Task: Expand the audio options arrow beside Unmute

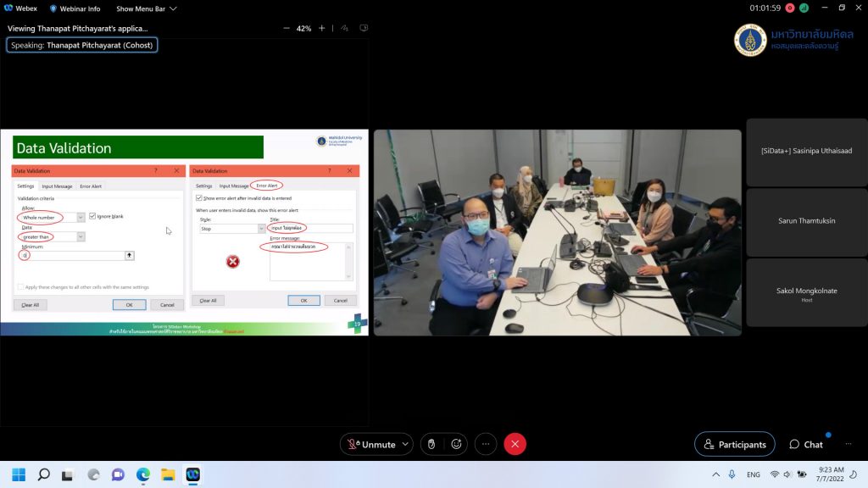Action: (x=404, y=444)
